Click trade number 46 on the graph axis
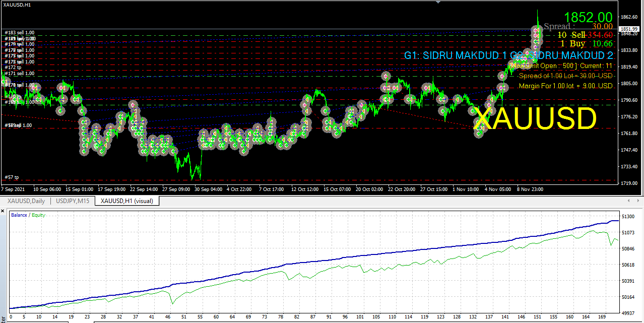 click(x=168, y=317)
